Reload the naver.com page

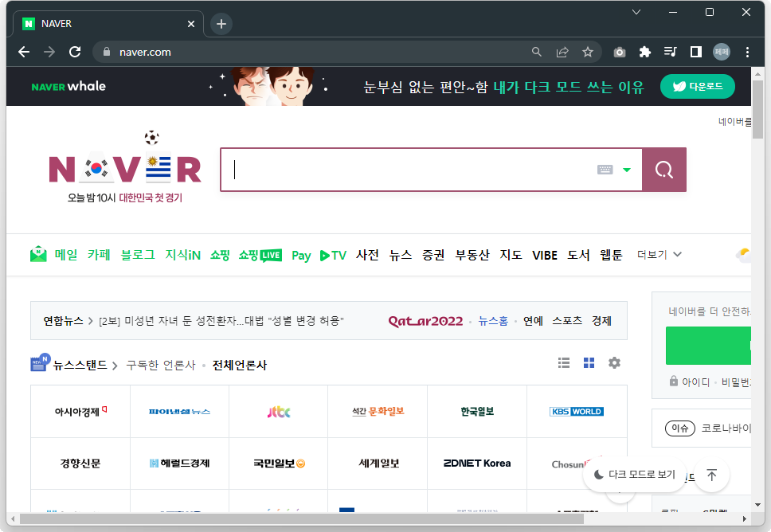point(75,52)
